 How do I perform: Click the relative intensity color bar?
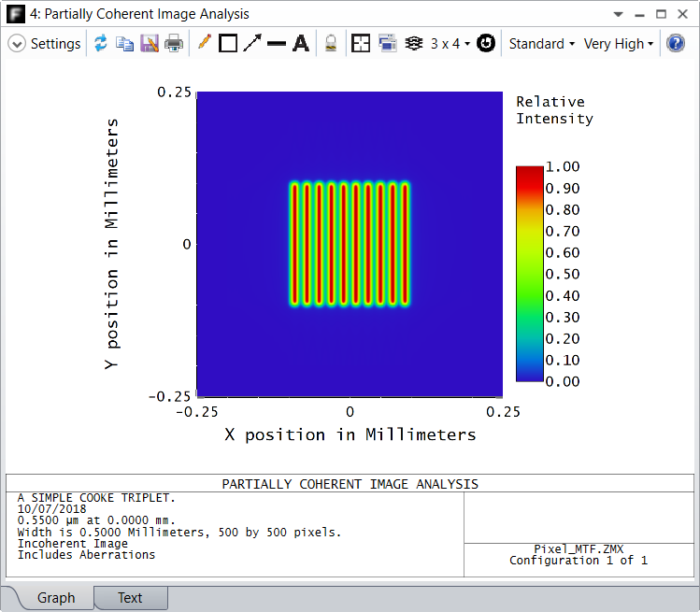(x=530, y=274)
